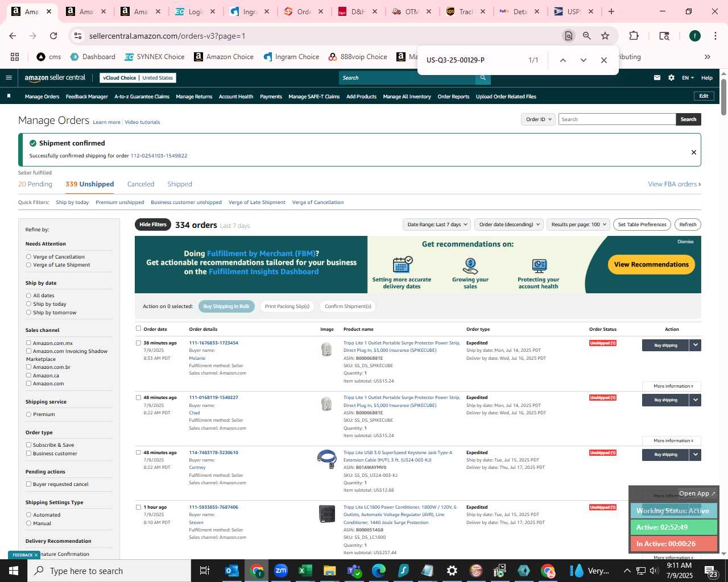728x582 pixels.
Task: Open Chrome extensions puzzle icon
Action: [634, 36]
